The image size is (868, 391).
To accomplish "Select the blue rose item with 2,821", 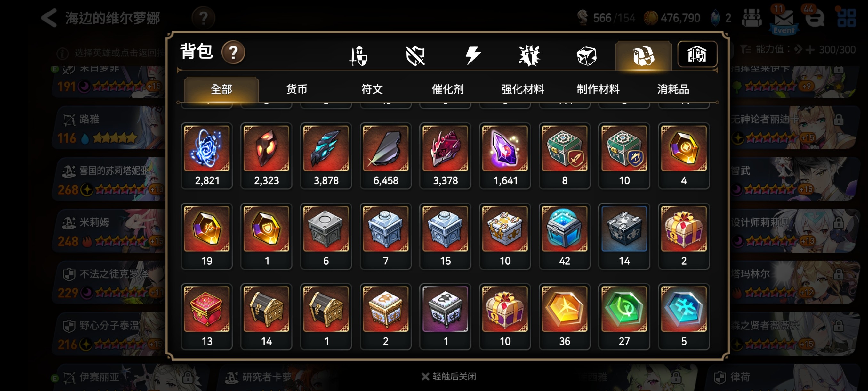I will point(206,156).
